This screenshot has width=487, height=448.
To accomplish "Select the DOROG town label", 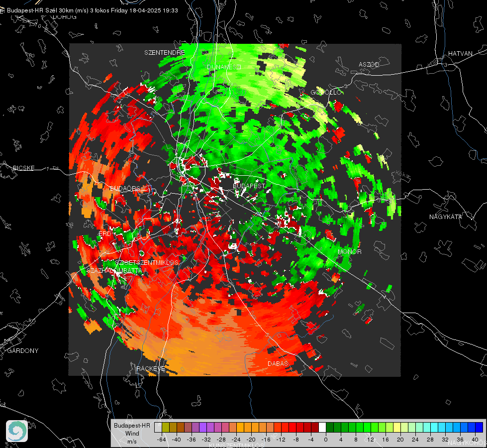I will [x=65, y=17].
